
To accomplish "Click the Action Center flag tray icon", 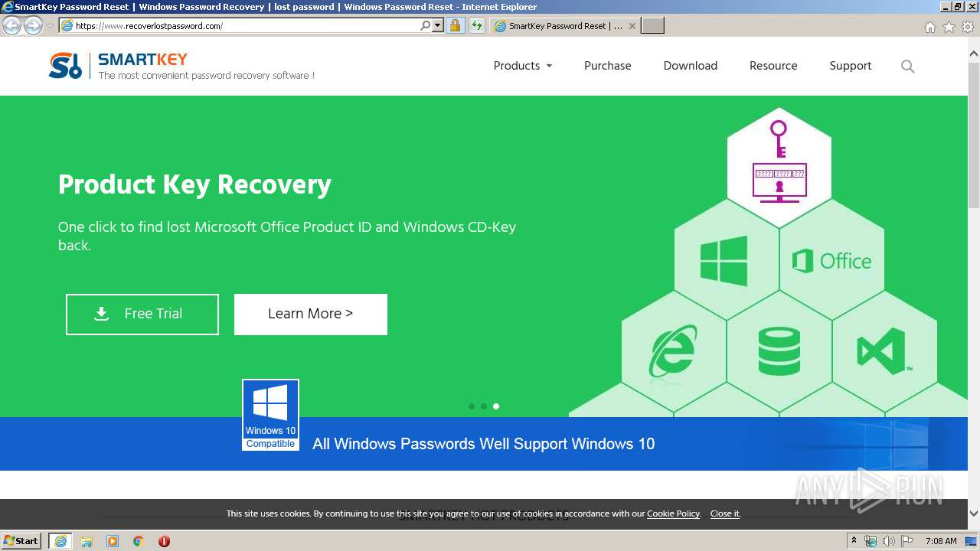I will 907,541.
